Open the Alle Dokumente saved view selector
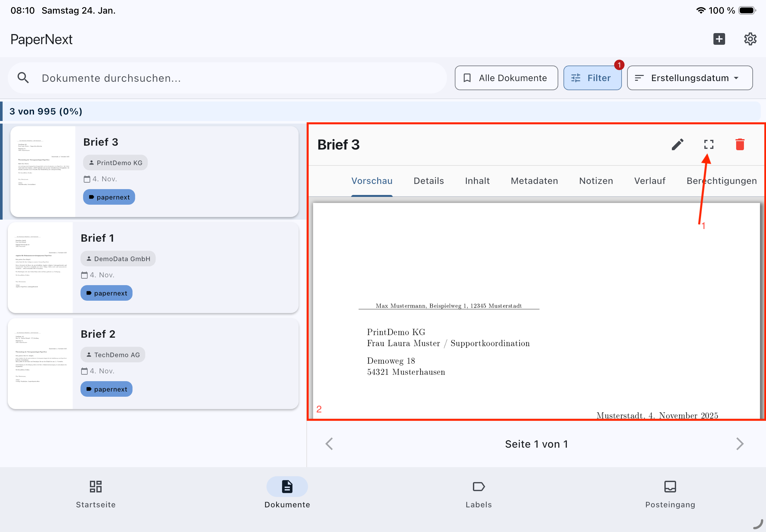Image resolution: width=766 pixels, height=532 pixels. click(506, 78)
